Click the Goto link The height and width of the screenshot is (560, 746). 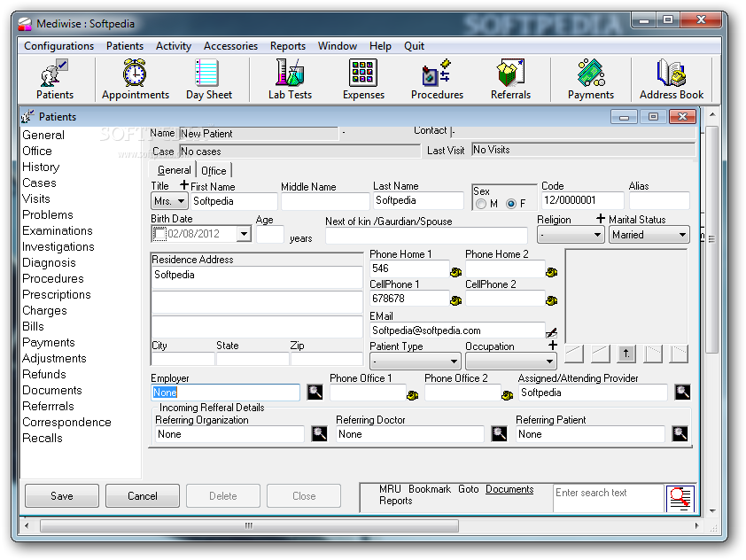coord(468,489)
